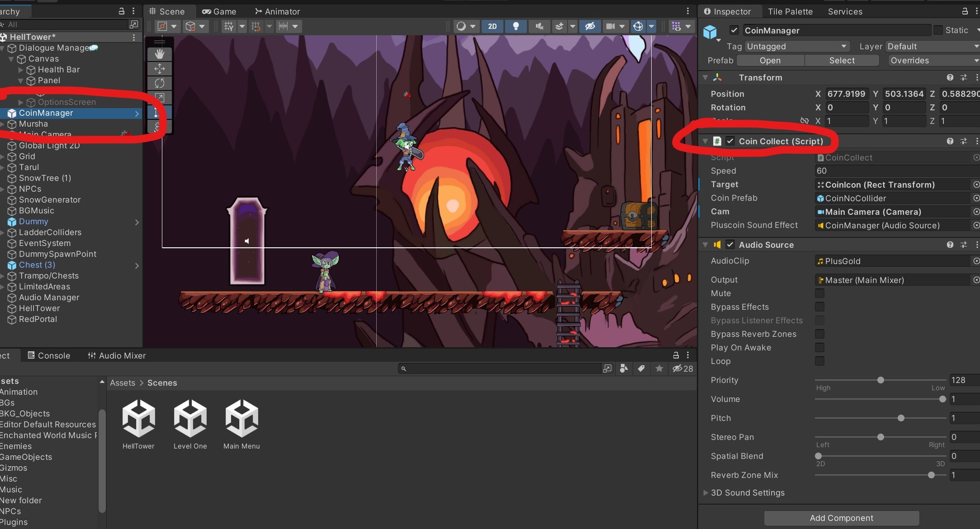Toggle 2D view mode in the Scene toolbar

[x=492, y=26]
